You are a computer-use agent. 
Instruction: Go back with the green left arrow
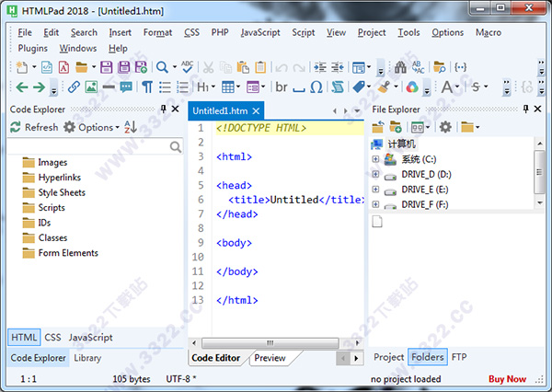(22, 86)
